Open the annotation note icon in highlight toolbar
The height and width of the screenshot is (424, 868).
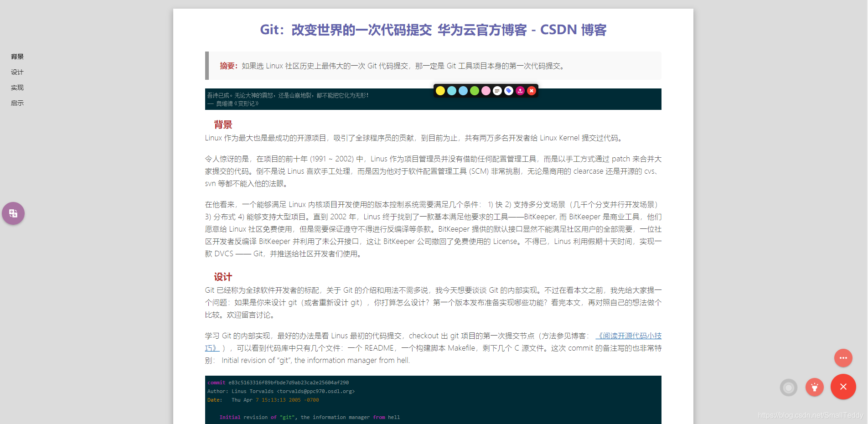(x=497, y=91)
